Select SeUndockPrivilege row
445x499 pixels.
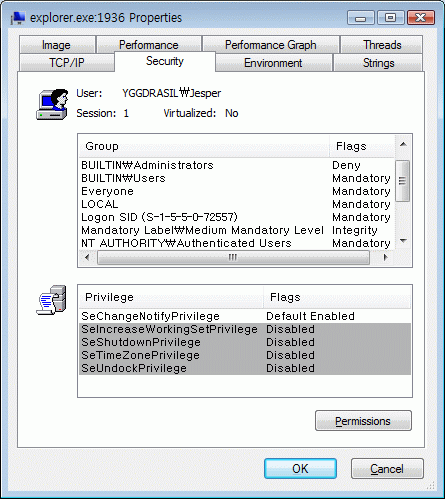245,368
